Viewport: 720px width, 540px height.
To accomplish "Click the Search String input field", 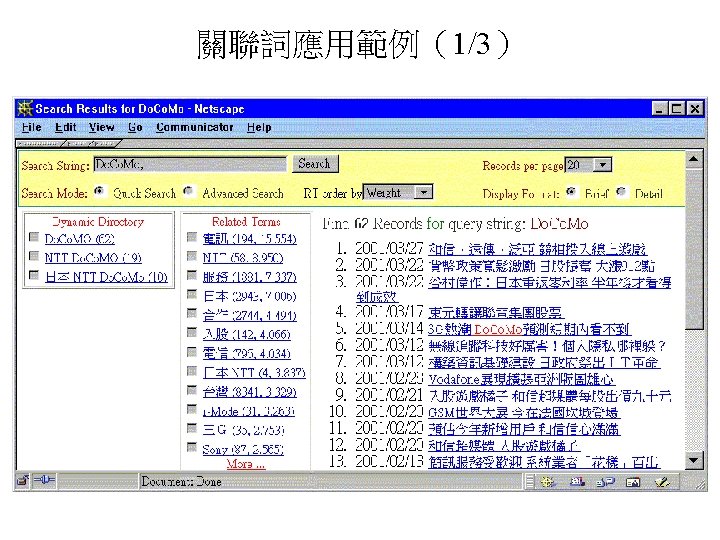I will pos(190,164).
